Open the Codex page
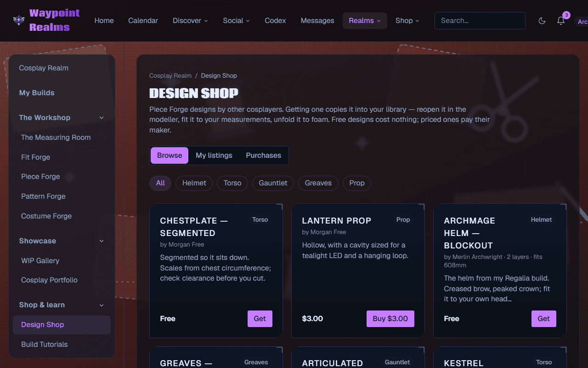The height and width of the screenshot is (368, 588). point(275,21)
